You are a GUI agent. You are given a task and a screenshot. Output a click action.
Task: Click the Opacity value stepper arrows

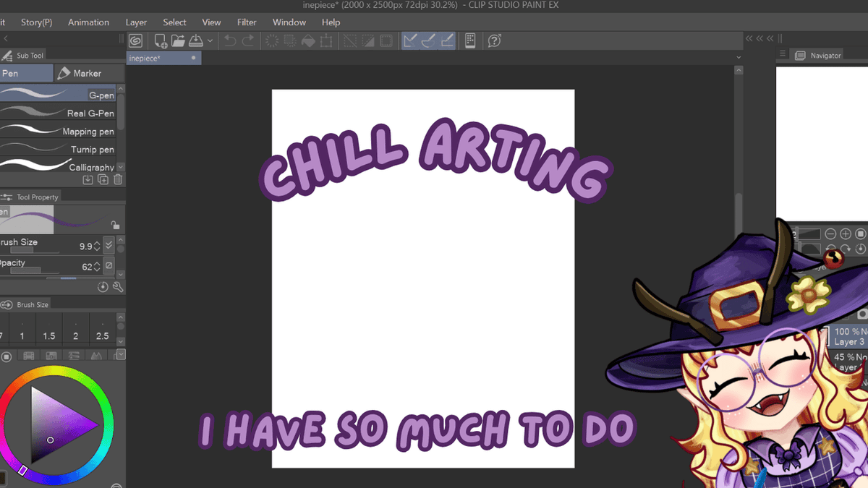(x=97, y=267)
